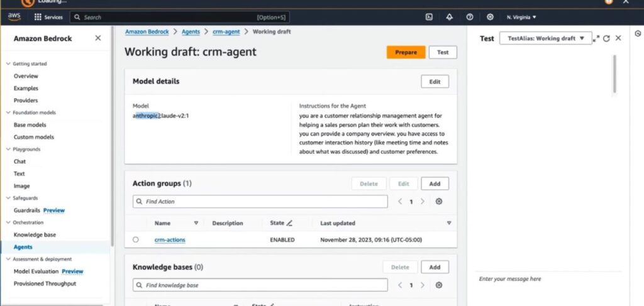Open Base models in the sidebar
644x306 pixels.
(x=30, y=124)
